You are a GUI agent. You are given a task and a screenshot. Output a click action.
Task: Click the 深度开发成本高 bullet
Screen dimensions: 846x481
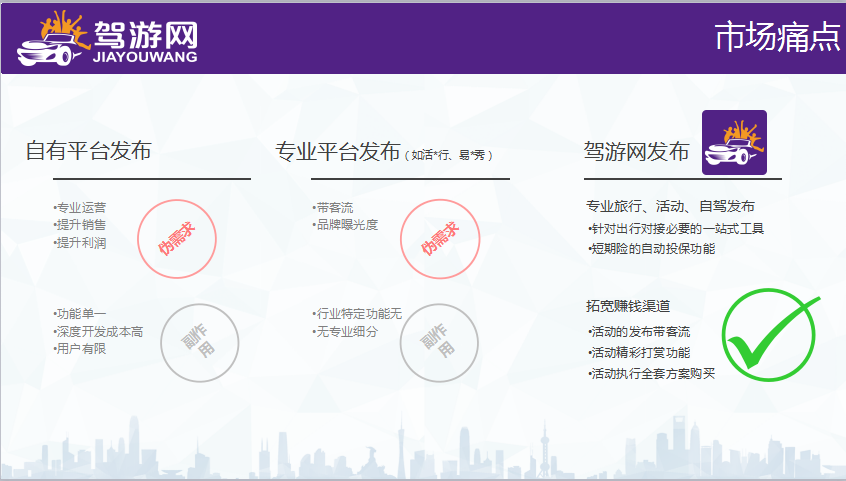pyautogui.click(x=98, y=331)
